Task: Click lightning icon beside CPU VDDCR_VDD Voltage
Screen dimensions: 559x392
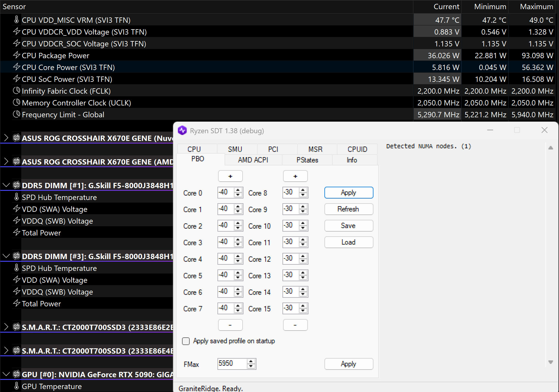Action: [x=17, y=31]
